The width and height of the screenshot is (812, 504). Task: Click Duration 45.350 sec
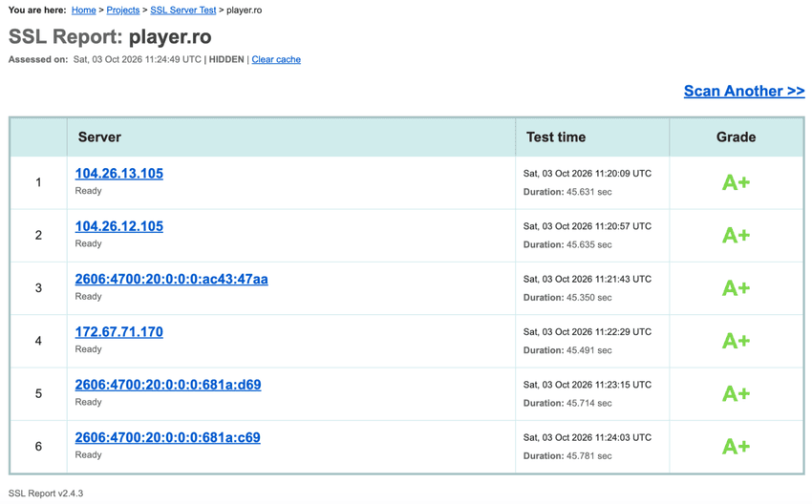tap(567, 298)
